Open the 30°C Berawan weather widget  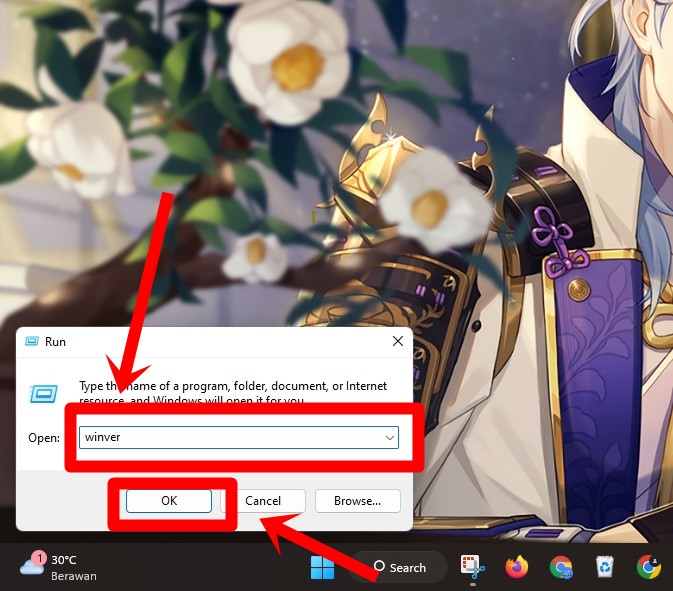click(58, 567)
